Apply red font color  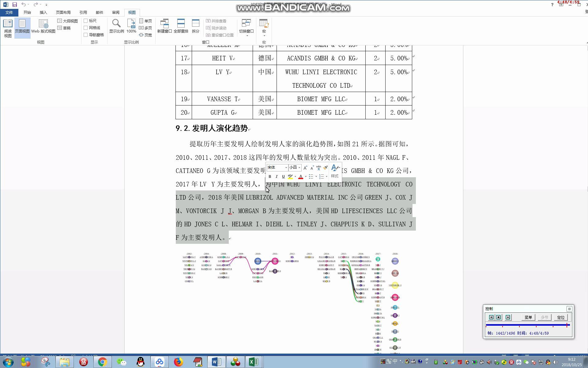coord(301,176)
